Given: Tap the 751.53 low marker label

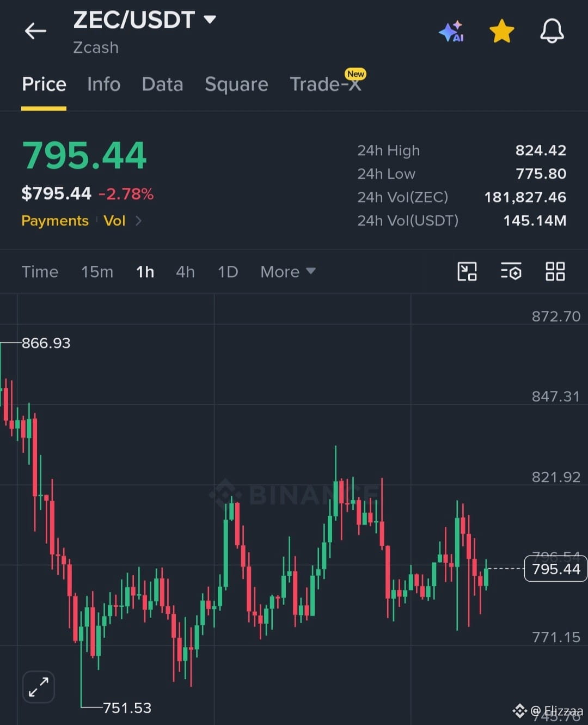Looking at the screenshot, I should pos(127,708).
